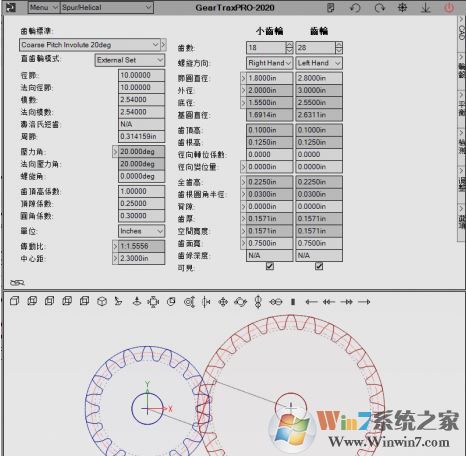
Task: Click the pan four-way arrow icon
Action: [223, 302]
